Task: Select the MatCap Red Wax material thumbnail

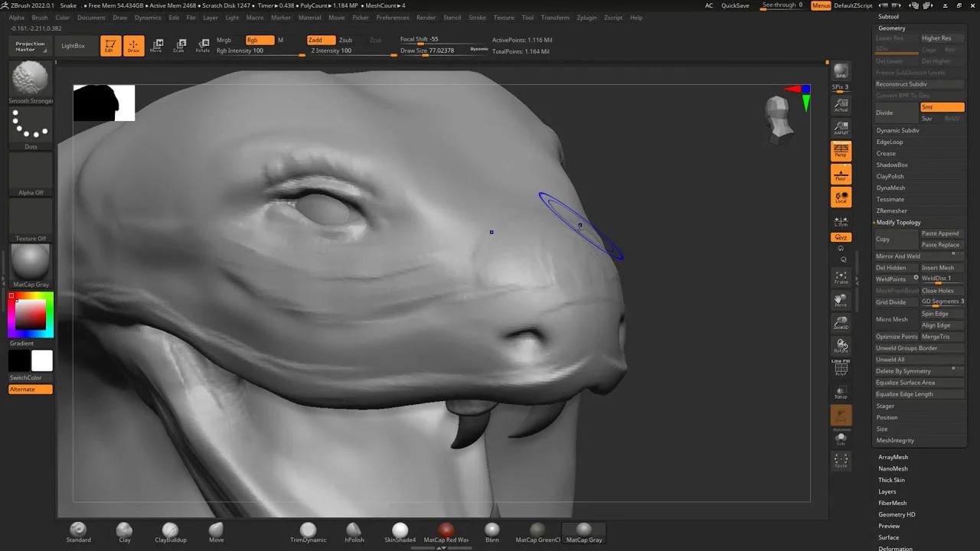Action: point(446,528)
